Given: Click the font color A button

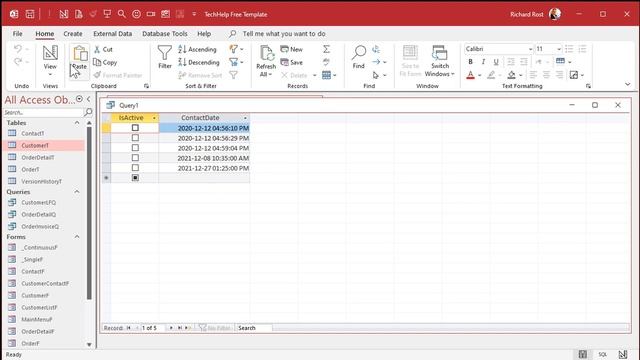Looking at the screenshot, I should tap(471, 75).
